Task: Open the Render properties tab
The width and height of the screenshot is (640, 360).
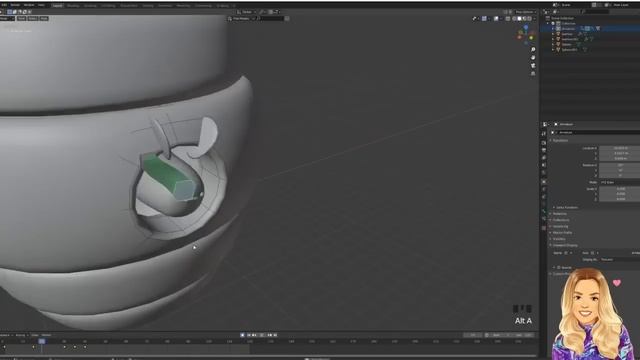Action: point(544,143)
